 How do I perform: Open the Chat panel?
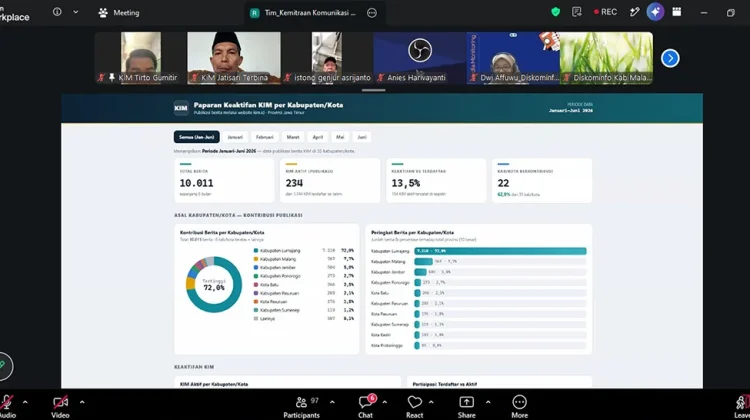(365, 407)
